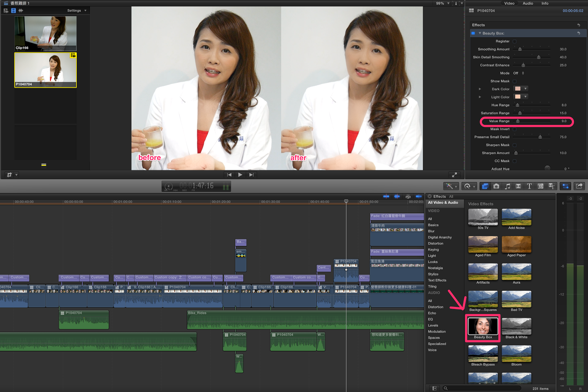Toggle the Inspector panel button
The height and width of the screenshot is (392, 588).
tap(566, 186)
